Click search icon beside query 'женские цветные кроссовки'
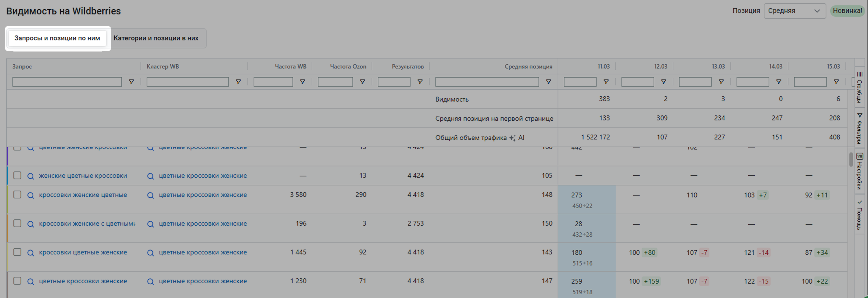Screen dimensions: 868x298 coord(31,176)
